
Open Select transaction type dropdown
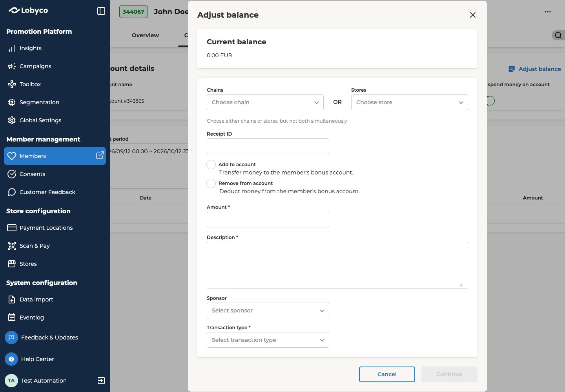[268, 340]
